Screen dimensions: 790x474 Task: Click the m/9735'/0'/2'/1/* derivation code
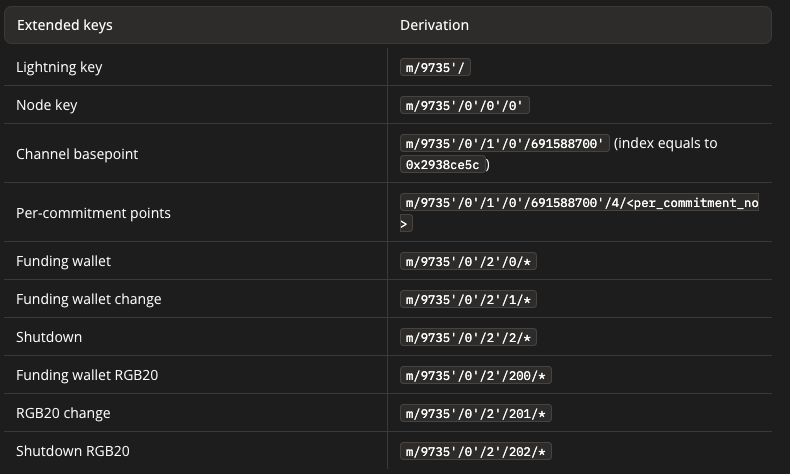pos(469,299)
